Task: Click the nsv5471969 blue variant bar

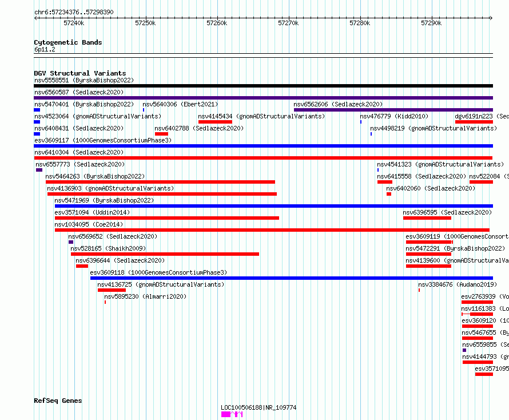Action: (274, 206)
